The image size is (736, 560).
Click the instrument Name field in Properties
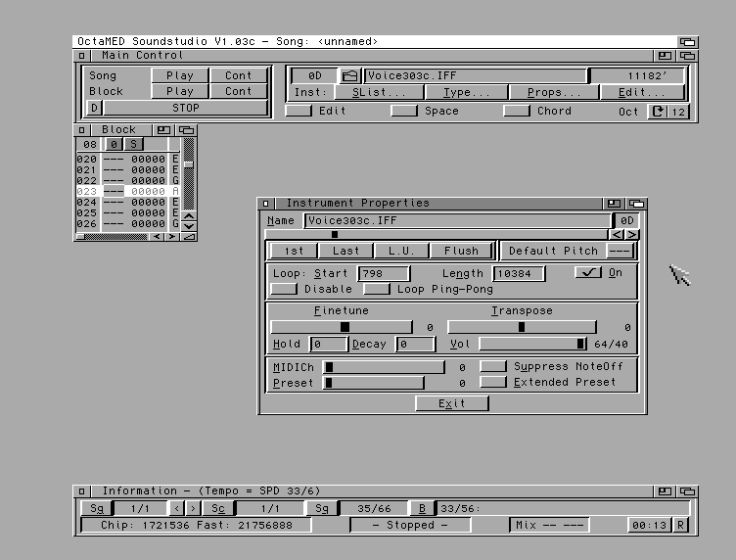[458, 220]
